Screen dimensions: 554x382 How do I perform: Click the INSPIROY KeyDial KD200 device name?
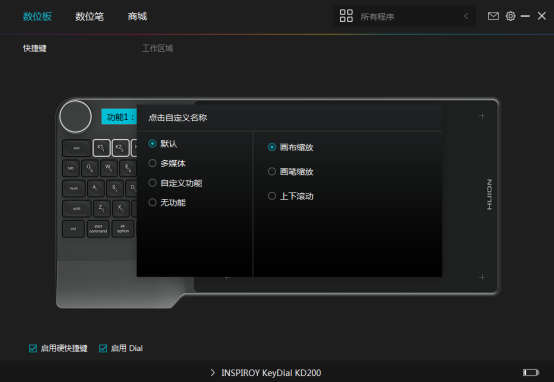pos(271,372)
